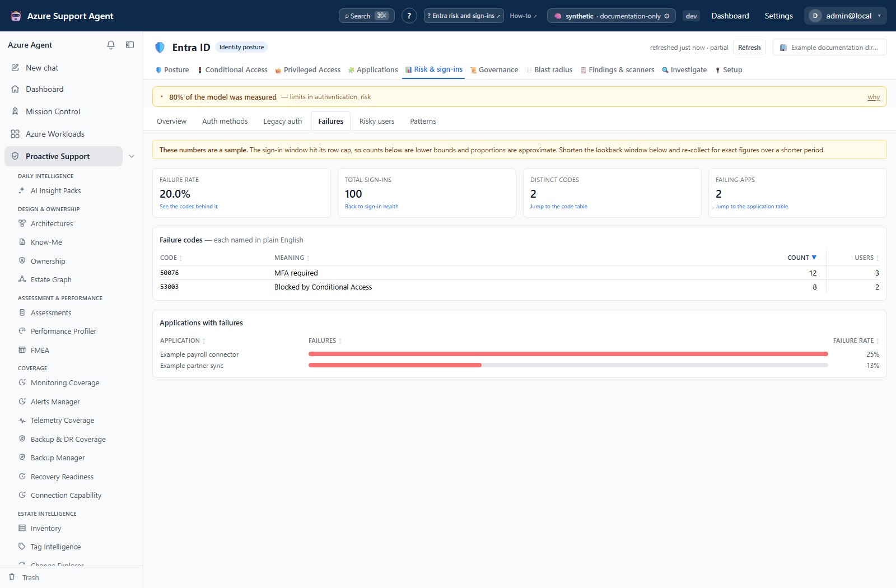Click the Know-Me document icon
The width and height of the screenshot is (896, 588).
(22, 242)
